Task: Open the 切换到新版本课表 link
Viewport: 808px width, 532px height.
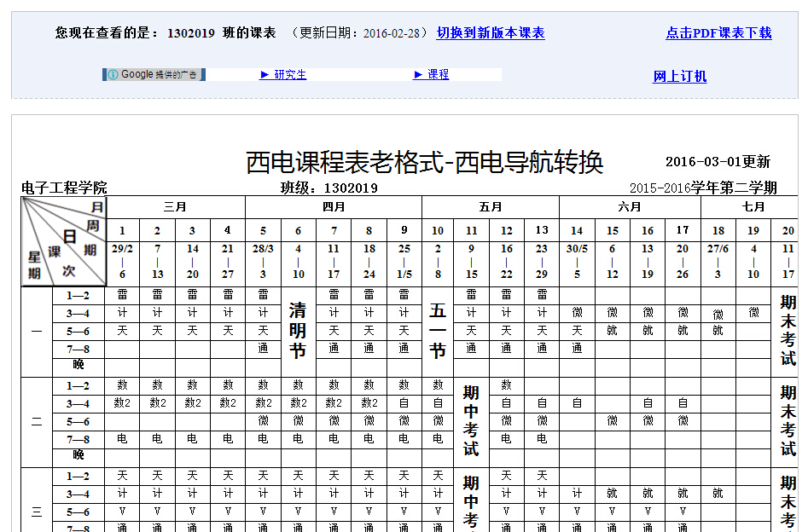Action: 491,33
